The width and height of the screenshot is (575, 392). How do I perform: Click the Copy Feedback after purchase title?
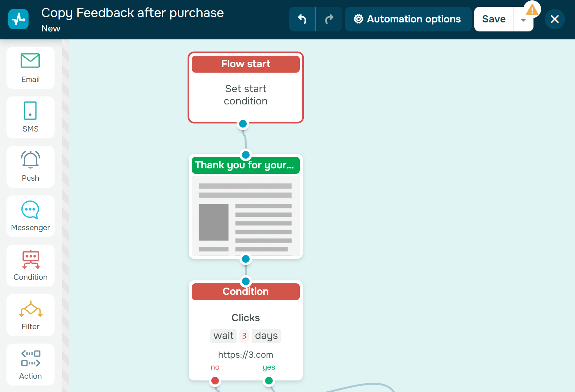133,13
